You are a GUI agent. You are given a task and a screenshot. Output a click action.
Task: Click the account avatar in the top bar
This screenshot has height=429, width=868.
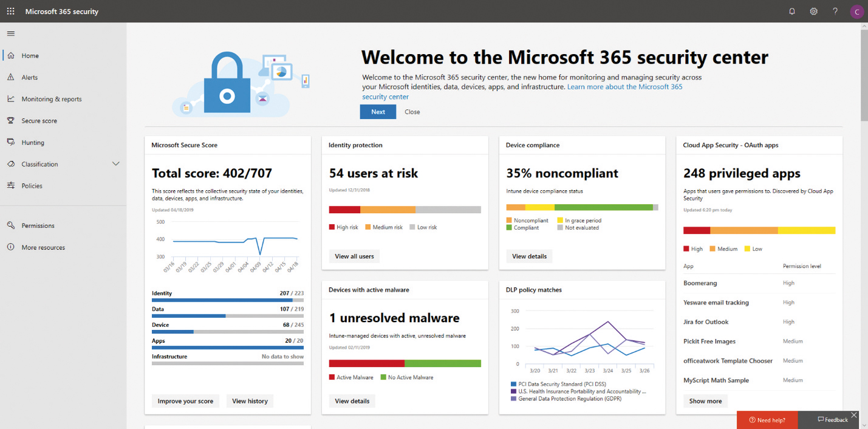pyautogui.click(x=856, y=11)
